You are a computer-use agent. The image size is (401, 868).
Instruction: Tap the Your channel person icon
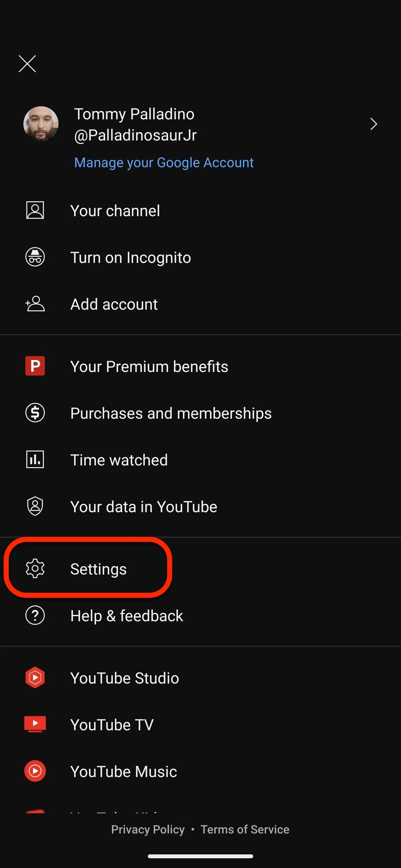[x=35, y=210]
